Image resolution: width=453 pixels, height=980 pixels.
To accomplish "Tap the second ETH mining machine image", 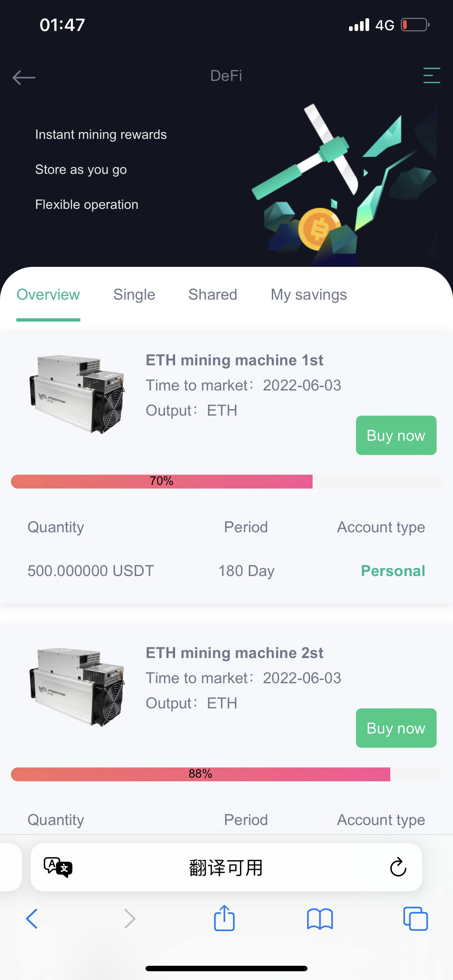I will [77, 687].
